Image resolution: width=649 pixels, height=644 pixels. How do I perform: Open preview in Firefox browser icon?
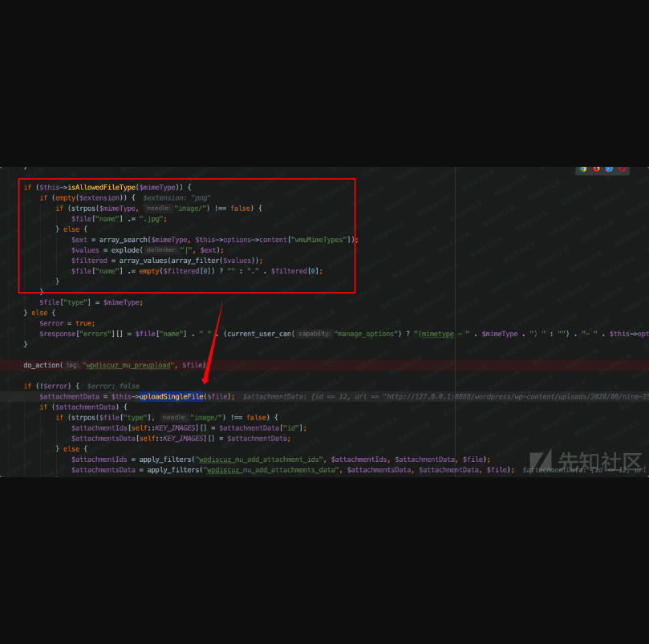[x=596, y=168]
